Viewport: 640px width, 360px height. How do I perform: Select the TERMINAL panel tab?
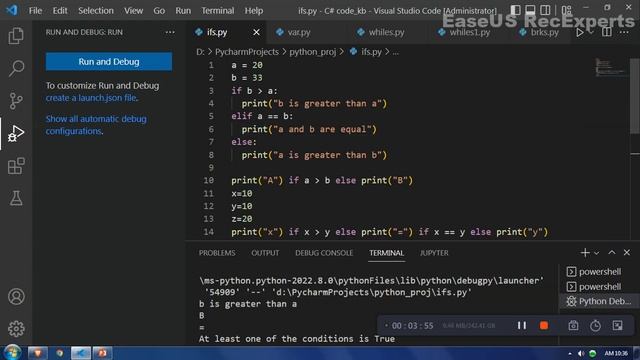[387, 253]
